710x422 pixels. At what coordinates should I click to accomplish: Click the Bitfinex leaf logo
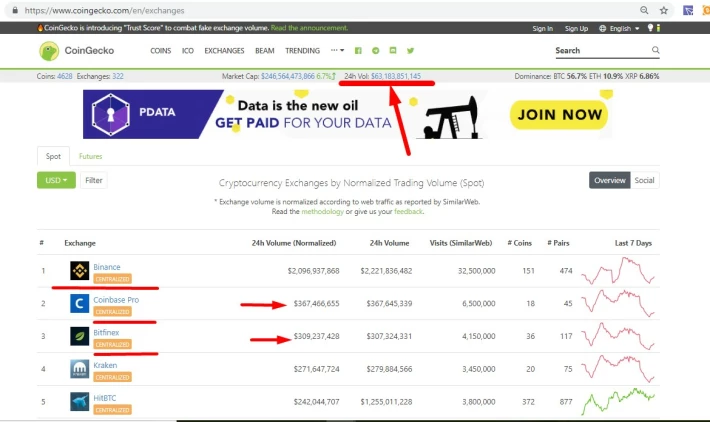[80, 336]
